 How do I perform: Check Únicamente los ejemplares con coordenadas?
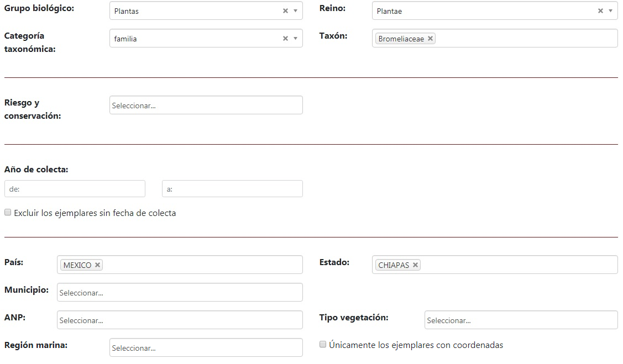pyautogui.click(x=323, y=345)
